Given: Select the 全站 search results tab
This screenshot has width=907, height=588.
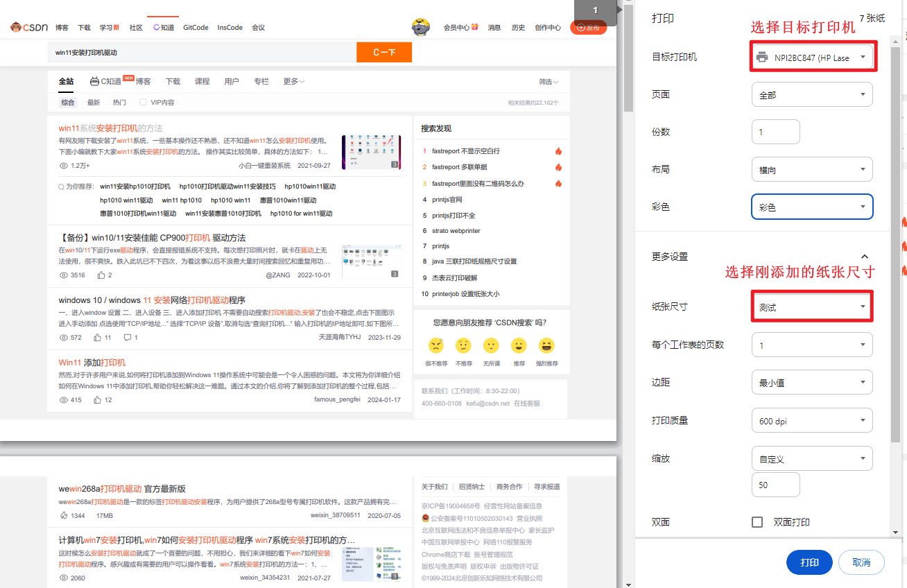Looking at the screenshot, I should 66,81.
